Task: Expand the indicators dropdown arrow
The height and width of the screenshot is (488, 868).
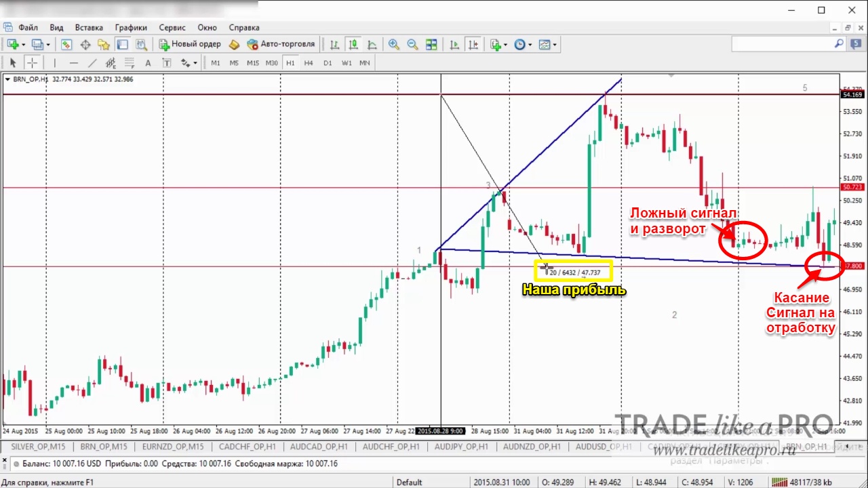Action: click(x=505, y=45)
